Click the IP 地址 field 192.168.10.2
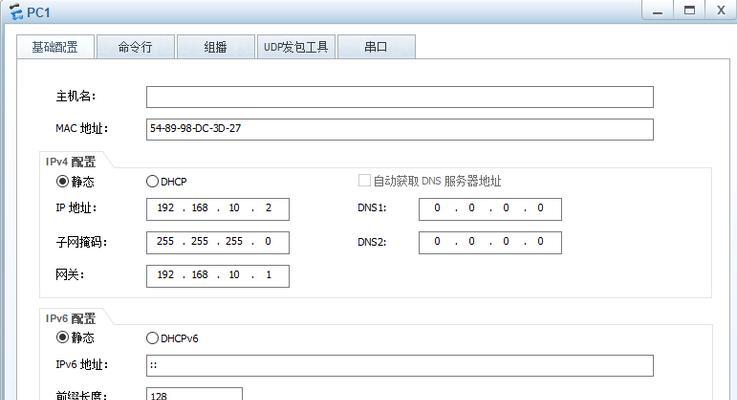This screenshot has width=737, height=400. pyautogui.click(x=218, y=209)
